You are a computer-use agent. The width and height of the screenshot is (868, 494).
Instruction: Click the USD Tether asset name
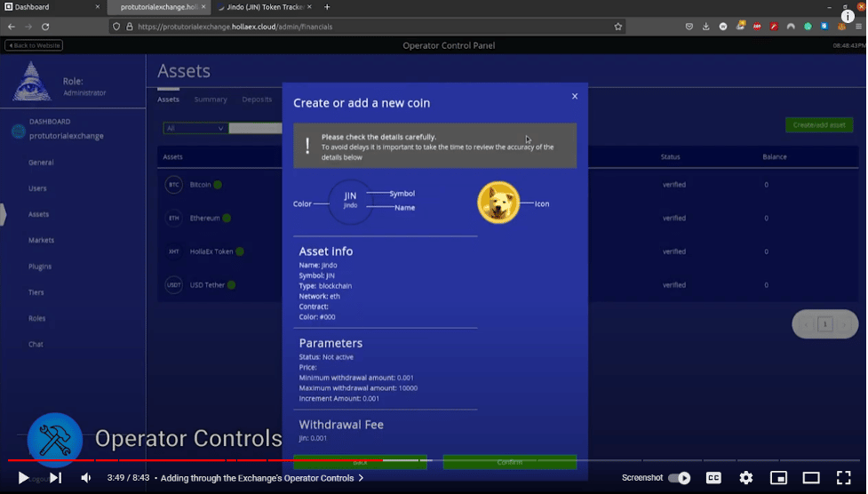[x=207, y=285]
